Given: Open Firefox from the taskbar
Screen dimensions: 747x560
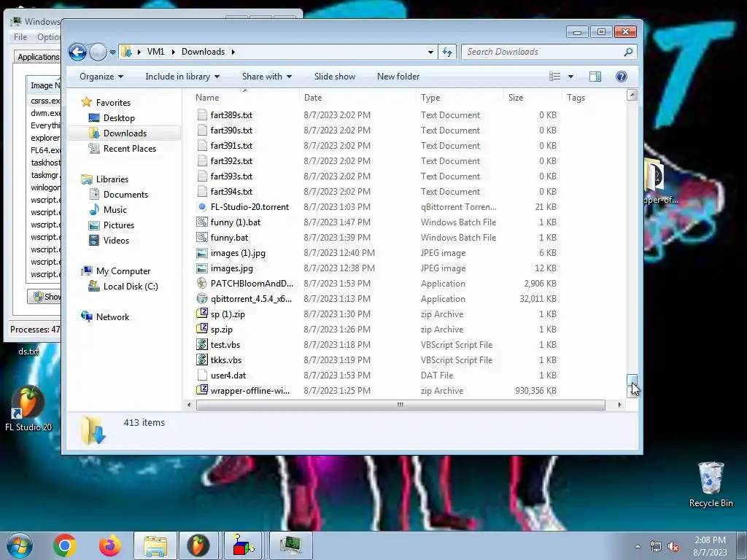Looking at the screenshot, I should click(x=110, y=545).
